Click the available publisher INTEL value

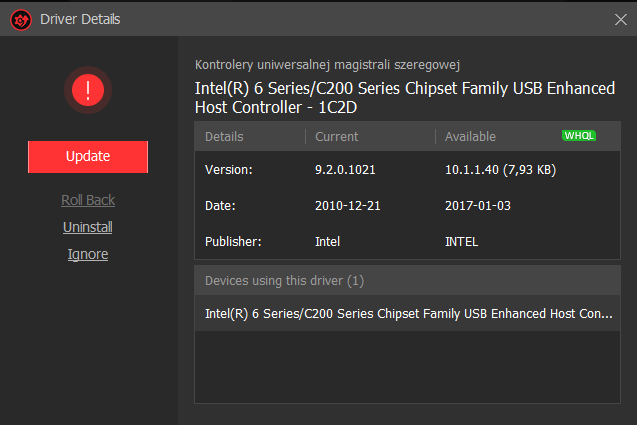coord(461,242)
